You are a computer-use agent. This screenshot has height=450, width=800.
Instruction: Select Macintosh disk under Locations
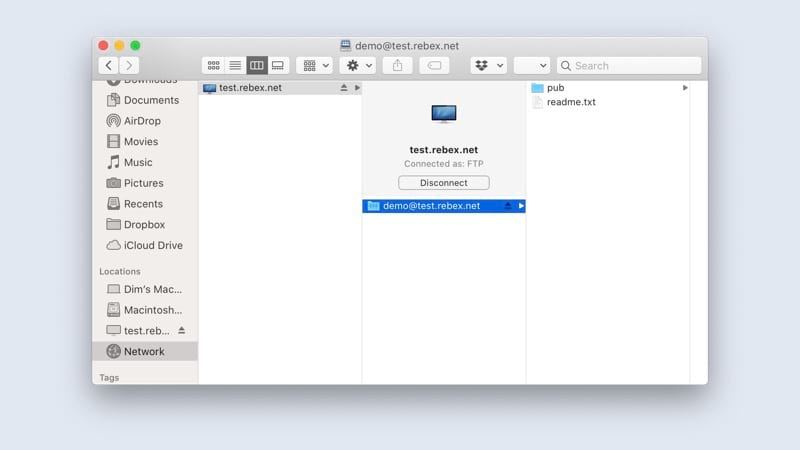coord(145,310)
